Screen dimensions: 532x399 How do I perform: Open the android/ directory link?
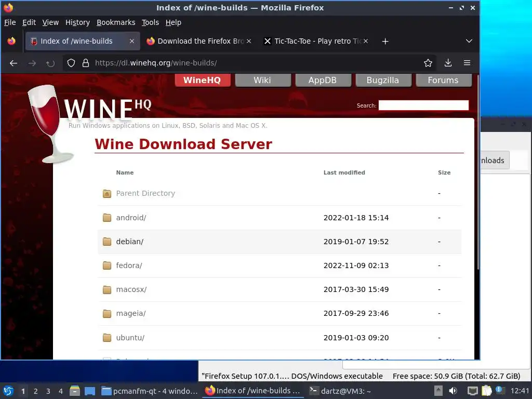[131, 218]
